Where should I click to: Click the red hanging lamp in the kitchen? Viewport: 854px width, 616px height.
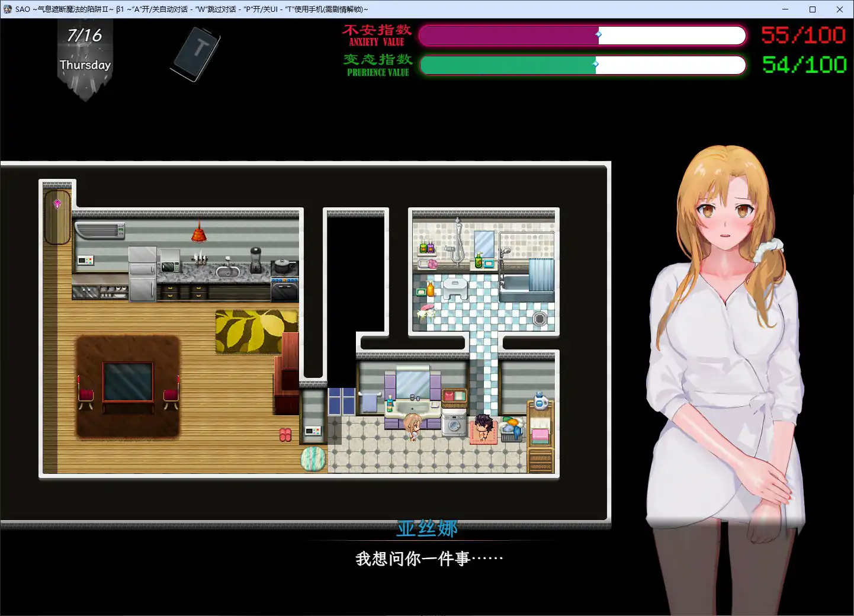point(199,233)
